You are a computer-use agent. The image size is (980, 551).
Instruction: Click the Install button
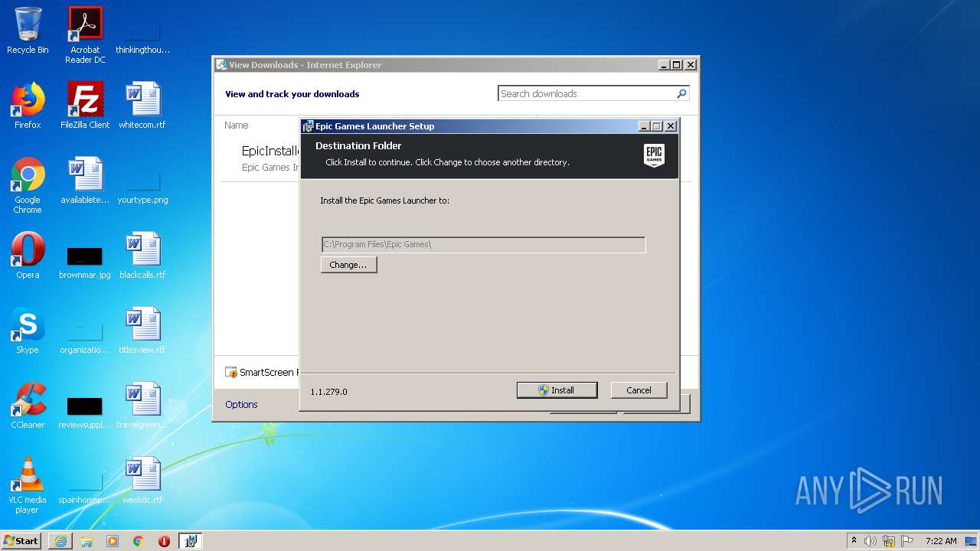pyautogui.click(x=557, y=390)
